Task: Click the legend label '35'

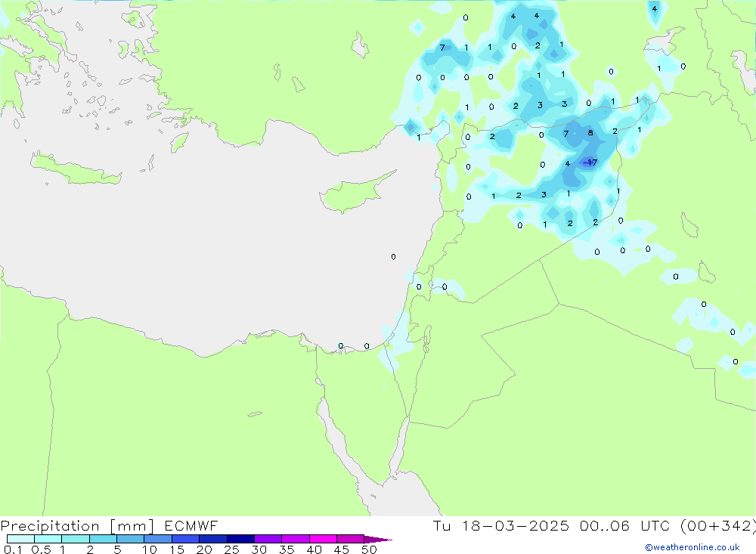Action: pos(287,549)
